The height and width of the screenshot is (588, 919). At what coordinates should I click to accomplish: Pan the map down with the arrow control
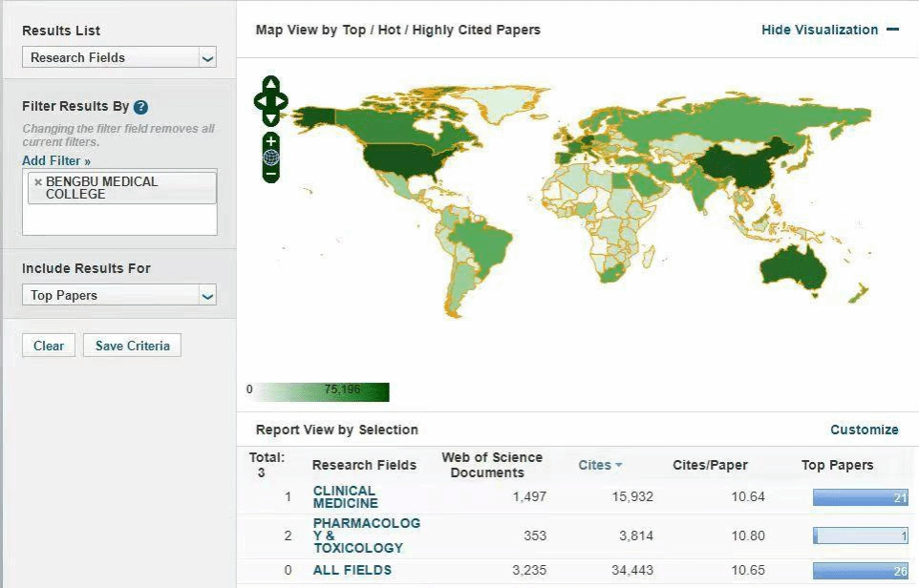[x=270, y=119]
